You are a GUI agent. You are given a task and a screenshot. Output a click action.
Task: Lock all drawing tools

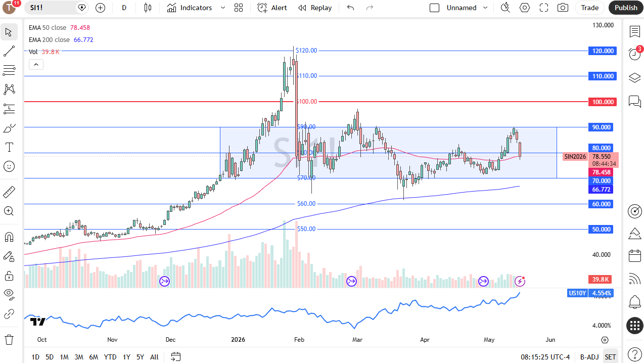[x=9, y=276]
